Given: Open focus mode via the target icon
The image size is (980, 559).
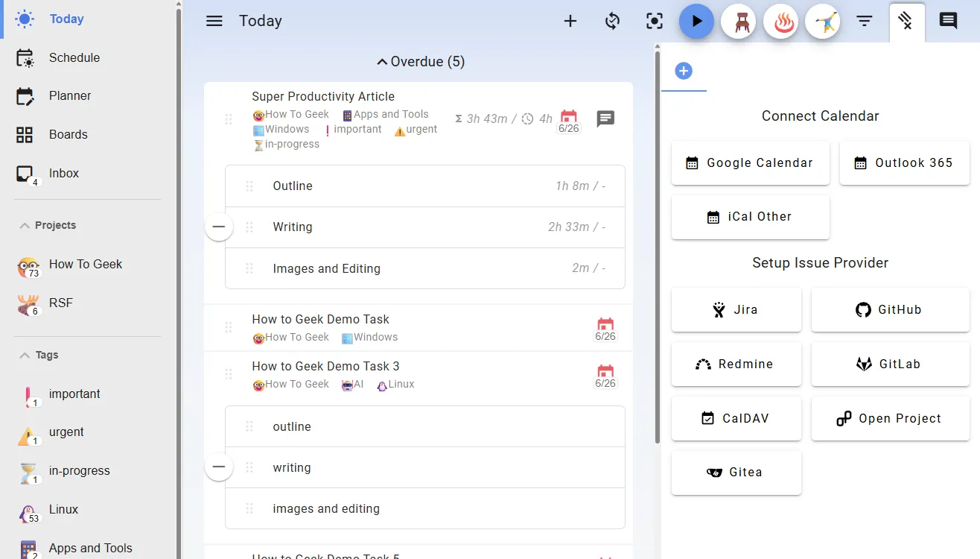Looking at the screenshot, I should (654, 21).
